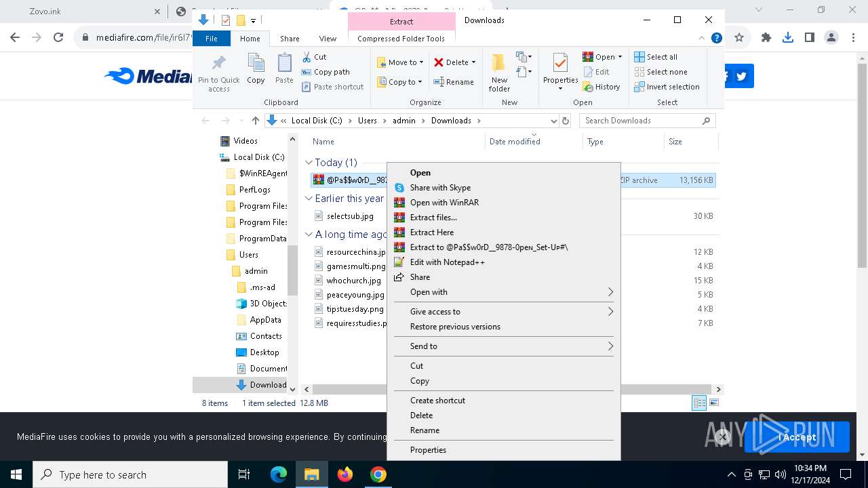The height and width of the screenshot is (488, 868).
Task: Open Google Chrome from taskbar
Action: (378, 474)
